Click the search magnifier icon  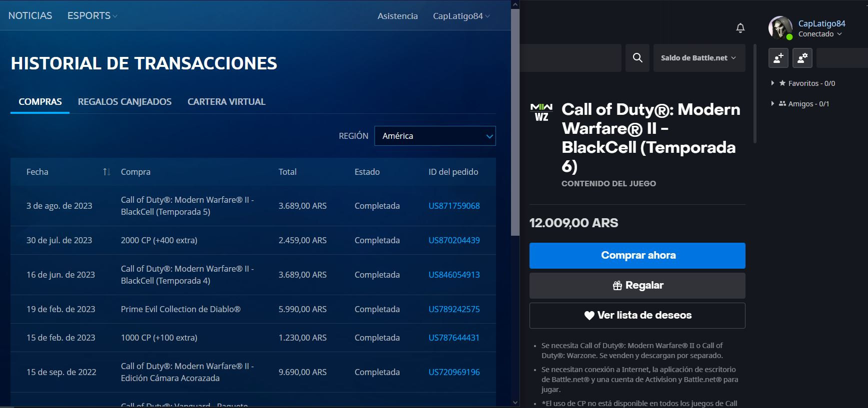pos(637,58)
